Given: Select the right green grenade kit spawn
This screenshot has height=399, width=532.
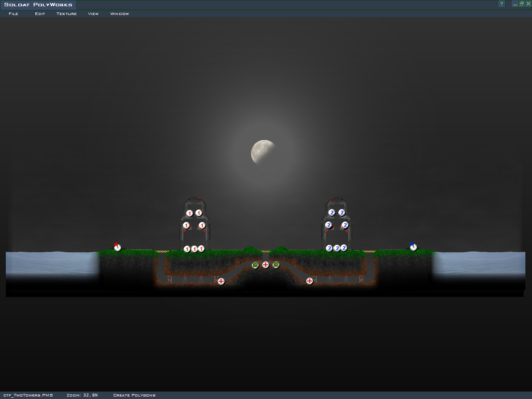Looking at the screenshot, I should click(276, 265).
